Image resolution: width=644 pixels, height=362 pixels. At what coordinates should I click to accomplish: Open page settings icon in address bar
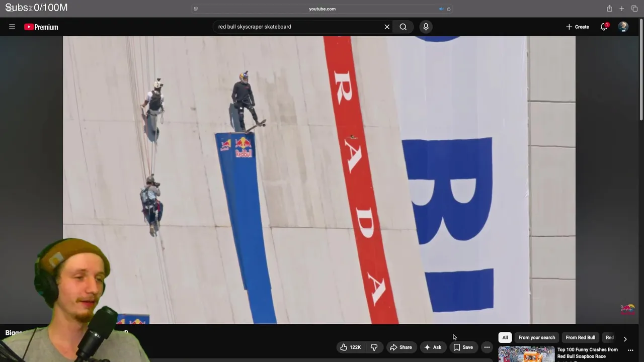196,9
